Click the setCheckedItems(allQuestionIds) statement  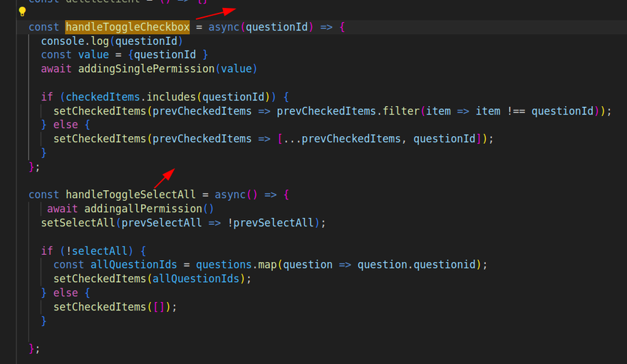[152, 279]
